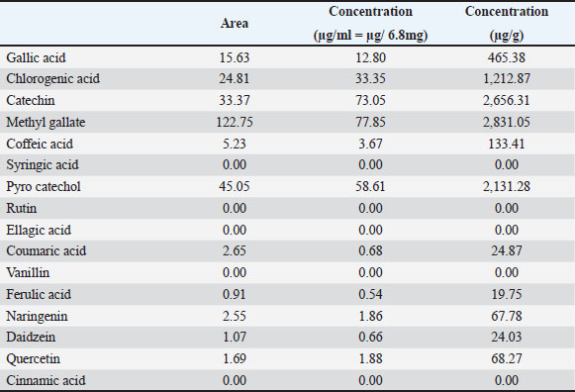This screenshot has width=575, height=392.
Task: Select the Methyl gallate area value 122.75
Action: (x=235, y=122)
